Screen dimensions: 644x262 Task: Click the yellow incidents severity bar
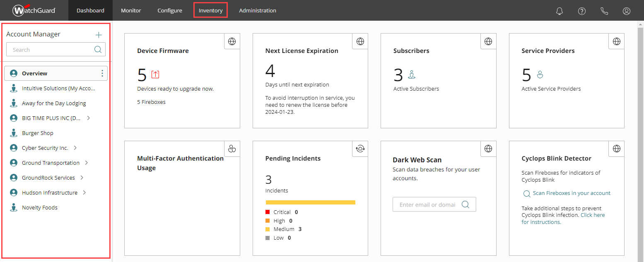pos(310,202)
